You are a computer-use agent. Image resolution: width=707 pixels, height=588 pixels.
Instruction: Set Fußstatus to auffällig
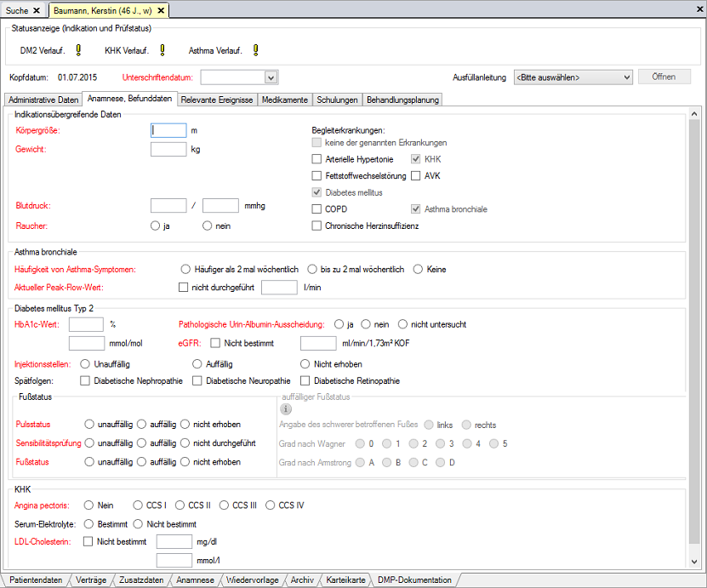point(141,462)
